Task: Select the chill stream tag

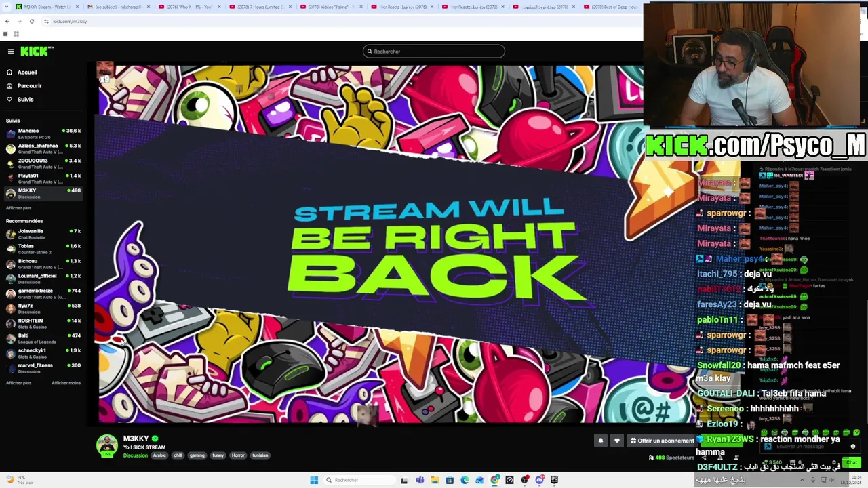Action: tap(178, 455)
